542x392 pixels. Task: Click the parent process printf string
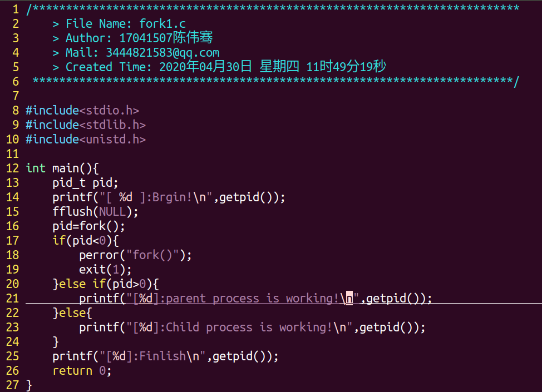(245, 299)
